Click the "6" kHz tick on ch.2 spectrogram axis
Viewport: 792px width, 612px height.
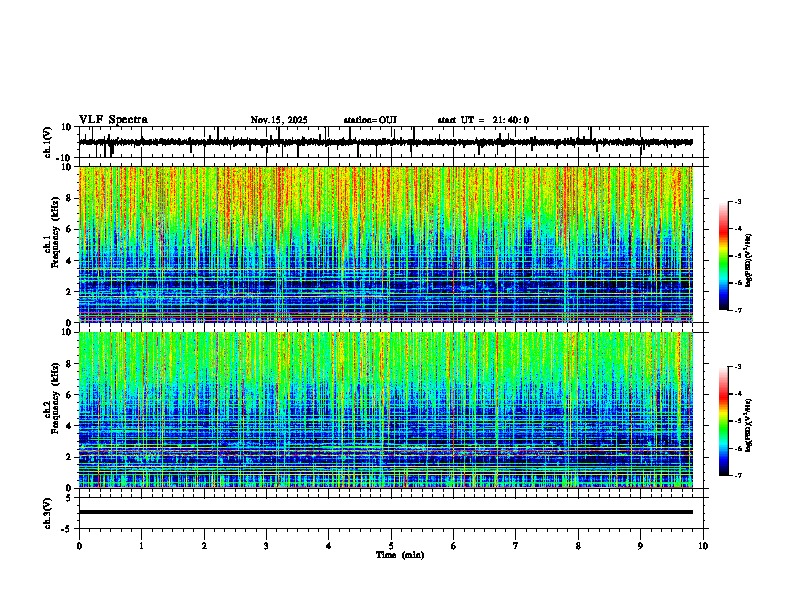[70, 394]
